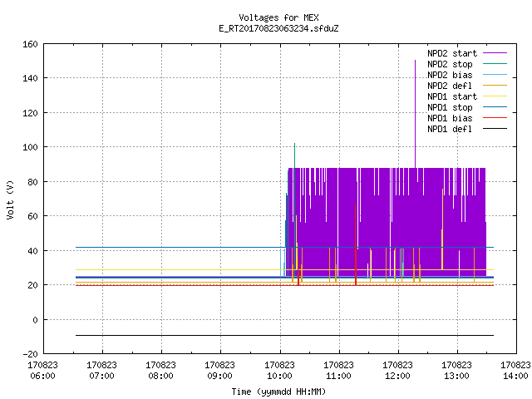Click the y-axis tick value 40

click(x=32, y=251)
